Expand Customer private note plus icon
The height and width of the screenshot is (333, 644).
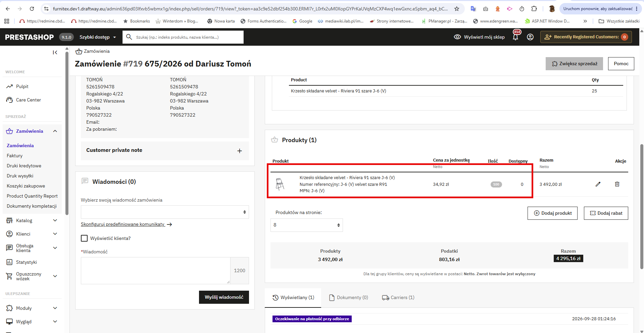(x=240, y=151)
